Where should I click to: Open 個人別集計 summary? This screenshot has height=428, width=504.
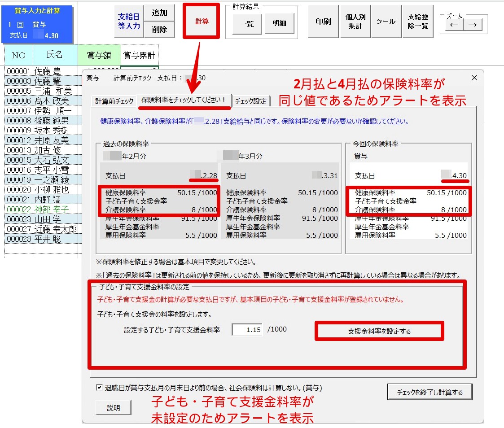[355, 22]
